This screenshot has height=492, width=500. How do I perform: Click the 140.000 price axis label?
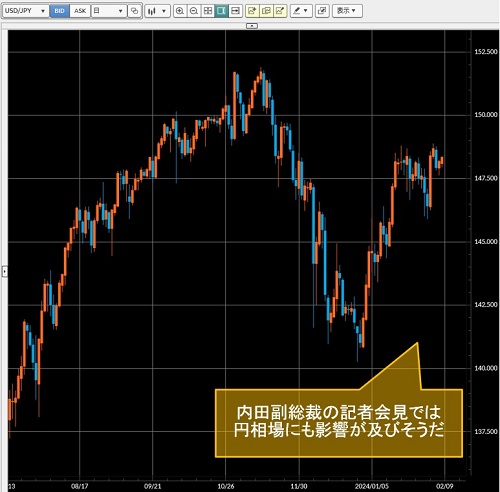tap(486, 368)
